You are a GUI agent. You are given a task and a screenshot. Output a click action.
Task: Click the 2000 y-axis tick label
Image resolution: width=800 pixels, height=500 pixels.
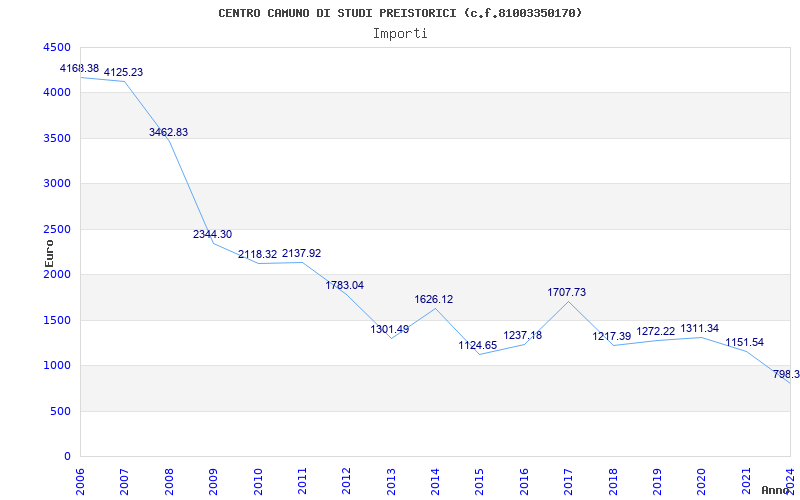tap(57, 274)
